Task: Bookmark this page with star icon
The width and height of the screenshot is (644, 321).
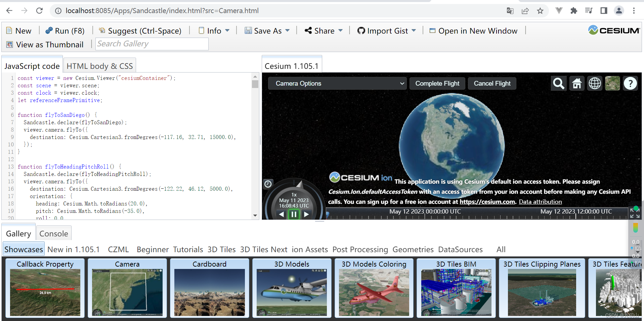Action: [540, 11]
